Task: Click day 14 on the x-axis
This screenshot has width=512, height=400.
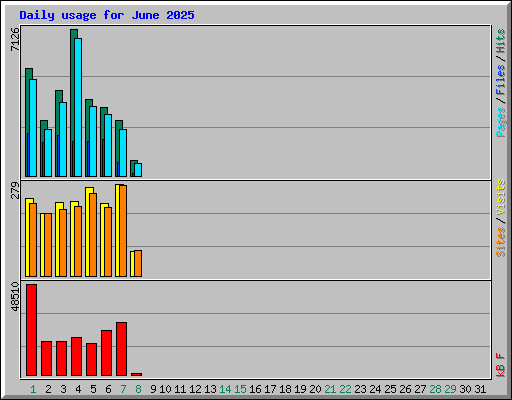Action: pos(225,389)
